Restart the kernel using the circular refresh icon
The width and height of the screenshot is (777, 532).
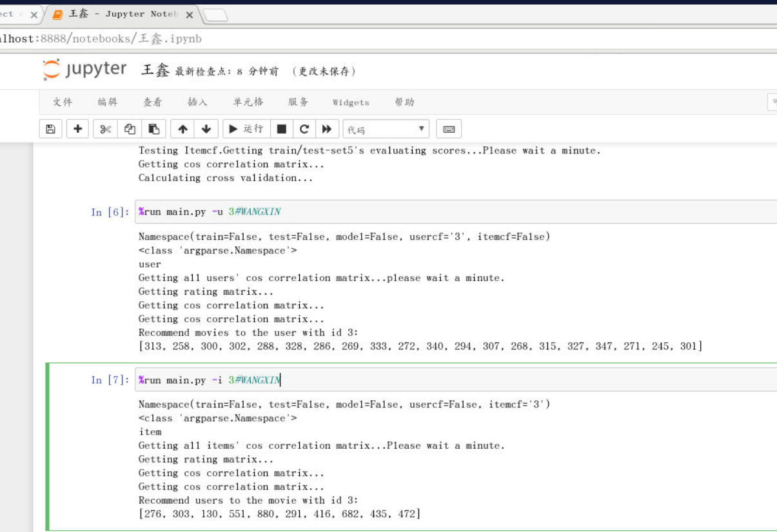(x=304, y=128)
